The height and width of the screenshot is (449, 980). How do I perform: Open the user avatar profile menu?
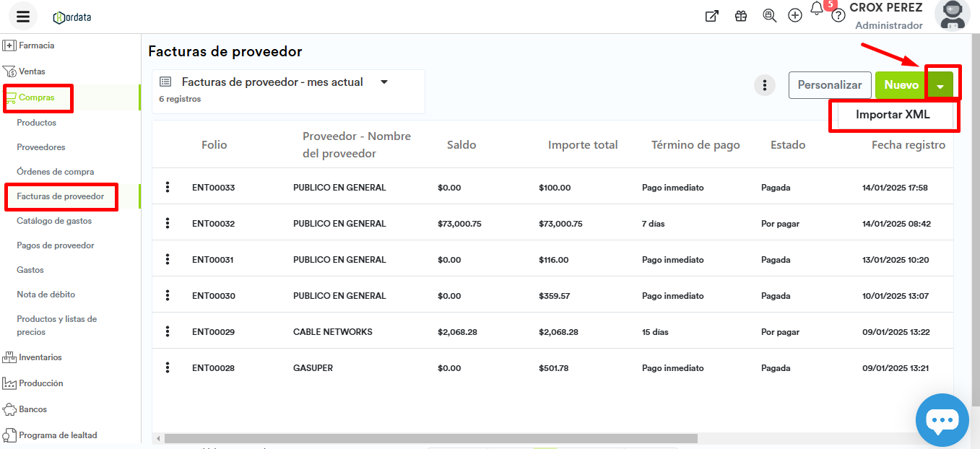(x=952, y=15)
